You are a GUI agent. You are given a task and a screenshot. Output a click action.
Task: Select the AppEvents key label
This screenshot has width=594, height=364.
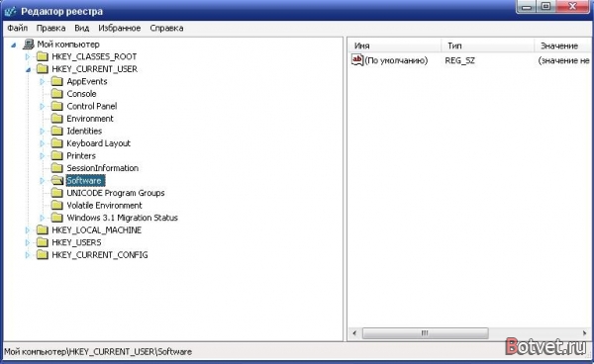coord(87,81)
